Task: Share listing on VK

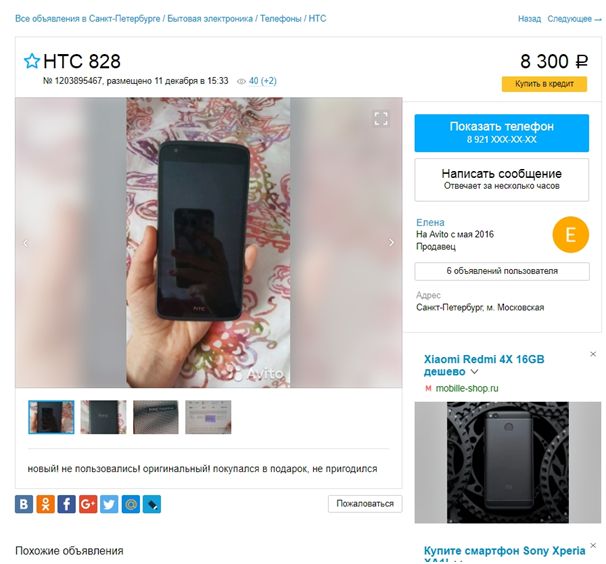Action: coord(24,504)
